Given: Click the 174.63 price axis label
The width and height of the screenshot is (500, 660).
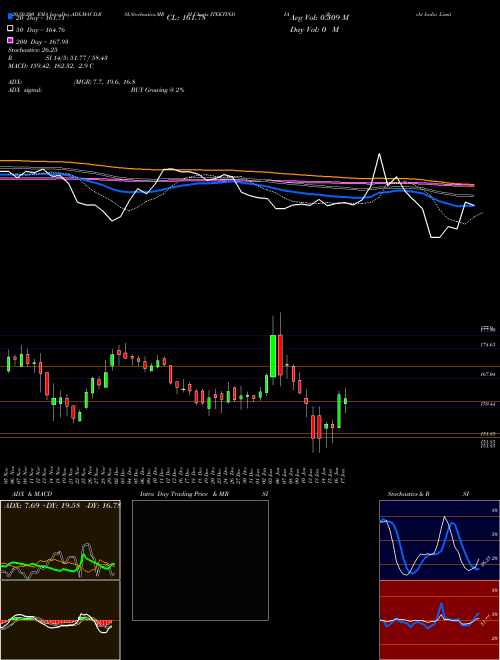Looking at the screenshot, I should tap(488, 345).
